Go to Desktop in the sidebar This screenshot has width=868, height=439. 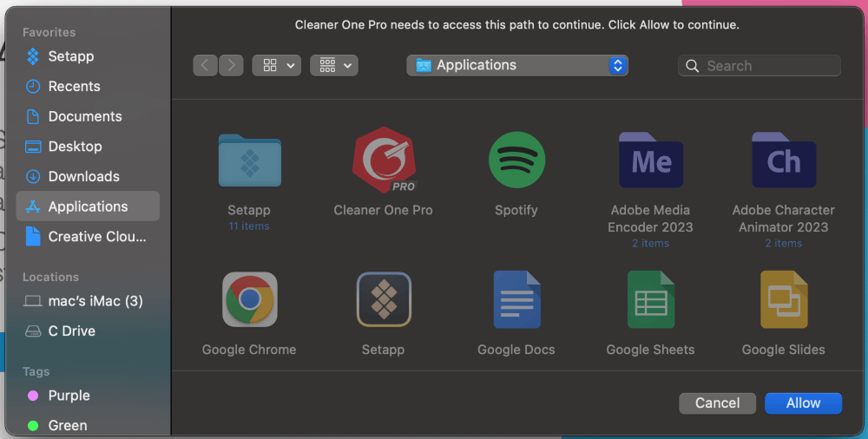pyautogui.click(x=88, y=146)
